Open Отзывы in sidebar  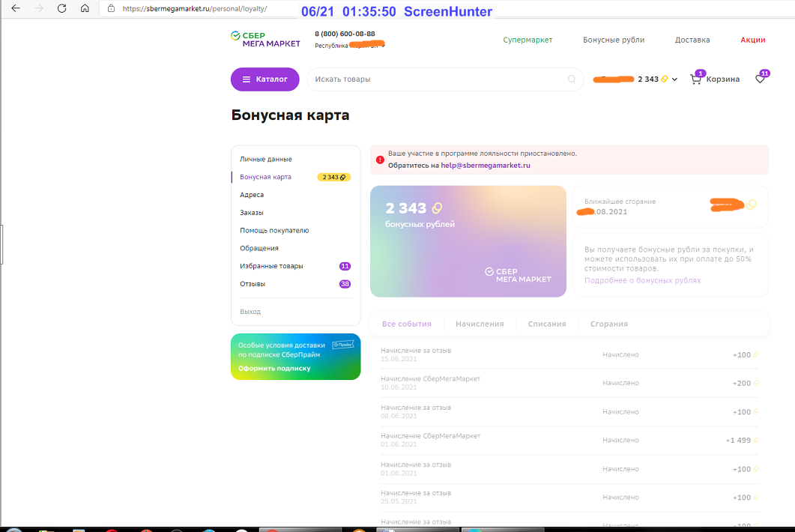tap(253, 284)
